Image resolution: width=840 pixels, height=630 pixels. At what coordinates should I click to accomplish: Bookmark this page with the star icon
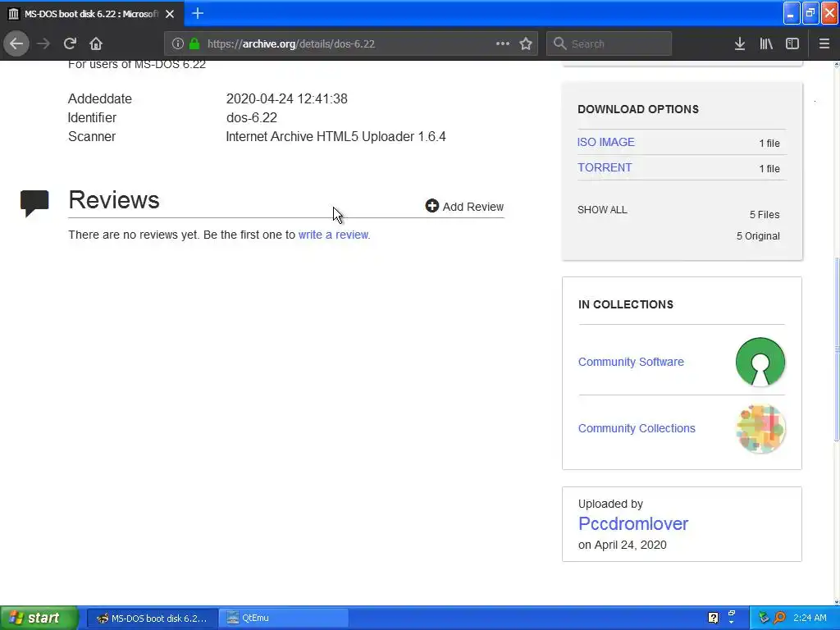[x=526, y=43]
